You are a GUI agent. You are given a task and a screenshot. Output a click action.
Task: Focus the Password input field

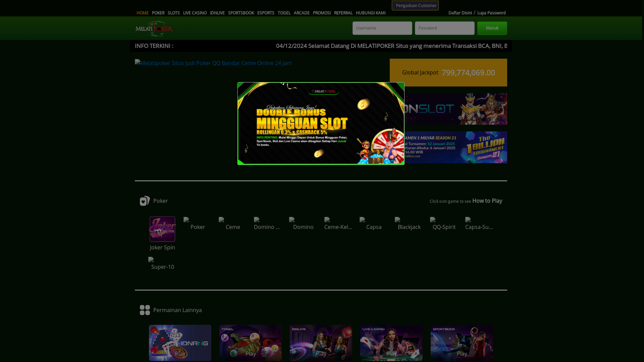coord(444,28)
